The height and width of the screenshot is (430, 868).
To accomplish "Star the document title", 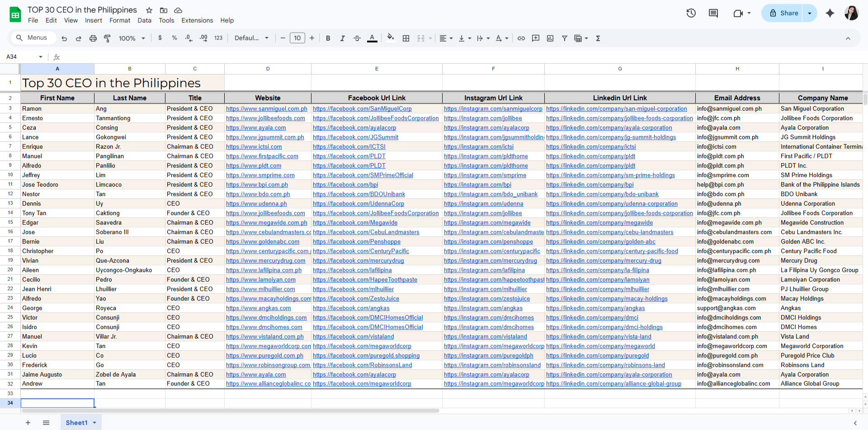I will pos(149,10).
